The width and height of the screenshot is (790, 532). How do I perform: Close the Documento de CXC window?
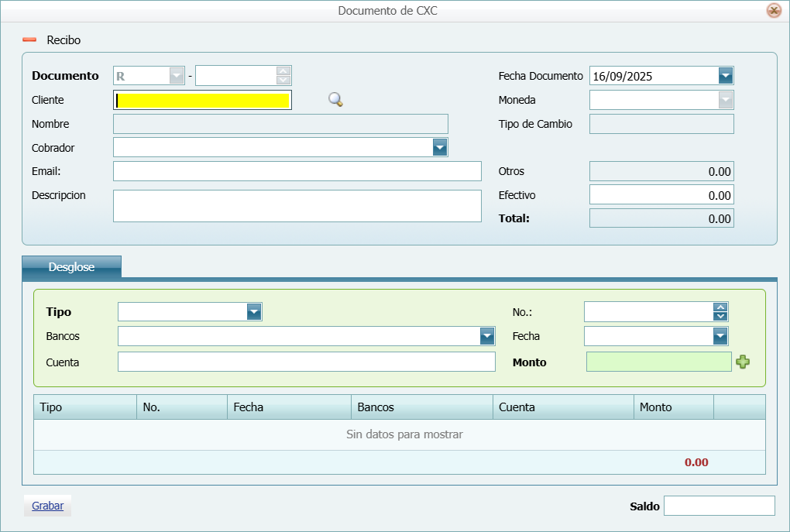point(774,11)
